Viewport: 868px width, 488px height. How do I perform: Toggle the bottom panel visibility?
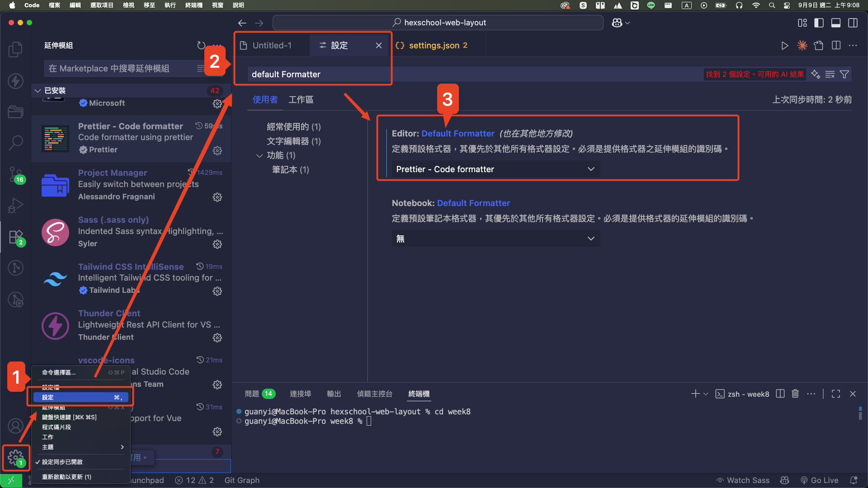coord(836,23)
